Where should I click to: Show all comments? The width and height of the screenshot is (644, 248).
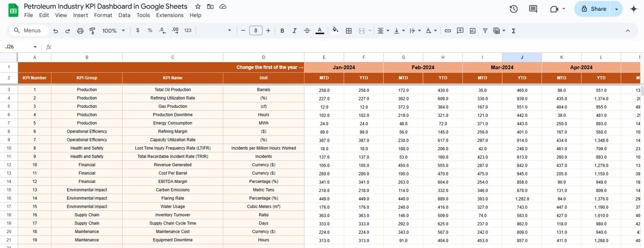point(533,9)
